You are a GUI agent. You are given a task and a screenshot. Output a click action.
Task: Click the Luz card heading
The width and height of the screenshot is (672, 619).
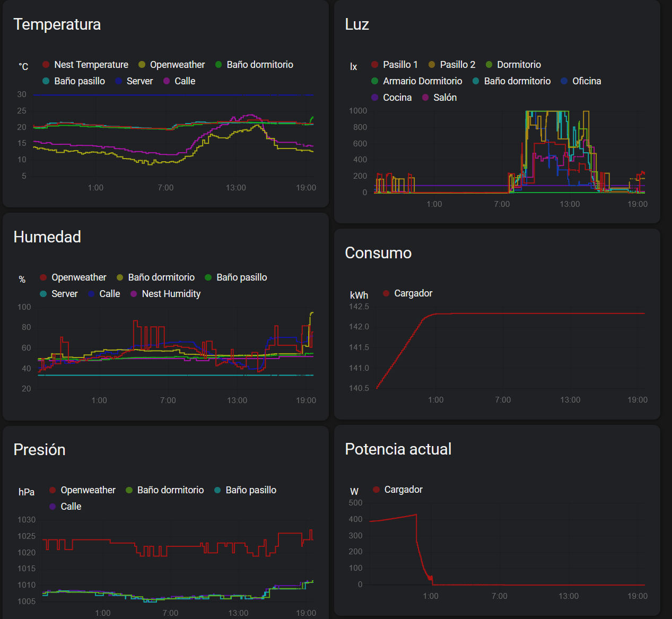click(x=357, y=24)
